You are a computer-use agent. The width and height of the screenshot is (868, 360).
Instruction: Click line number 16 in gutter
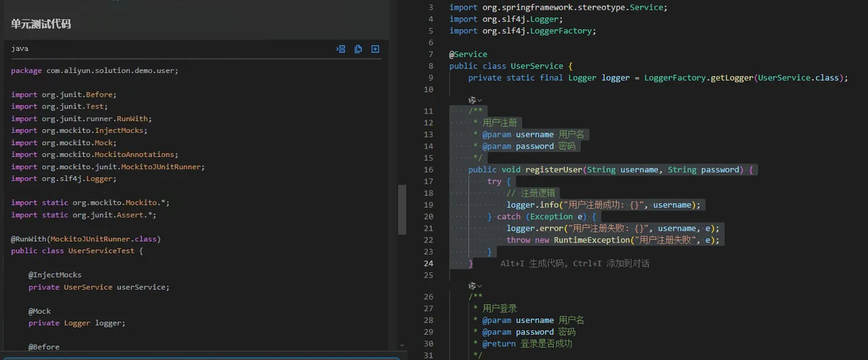428,170
